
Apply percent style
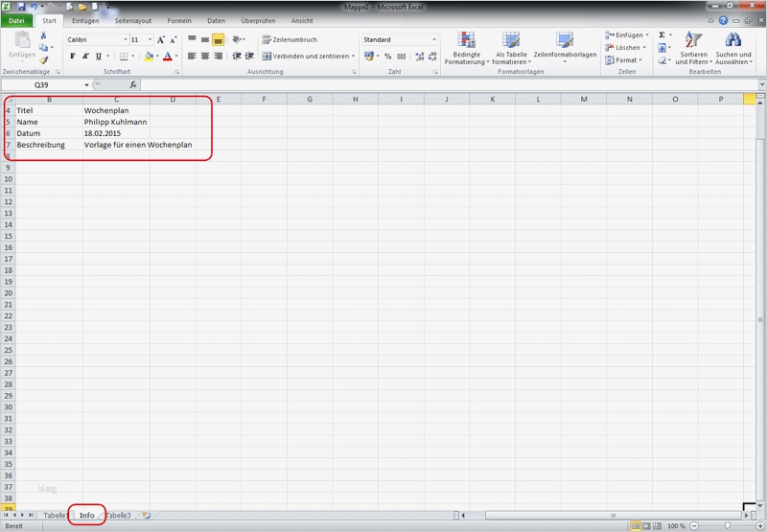388,57
